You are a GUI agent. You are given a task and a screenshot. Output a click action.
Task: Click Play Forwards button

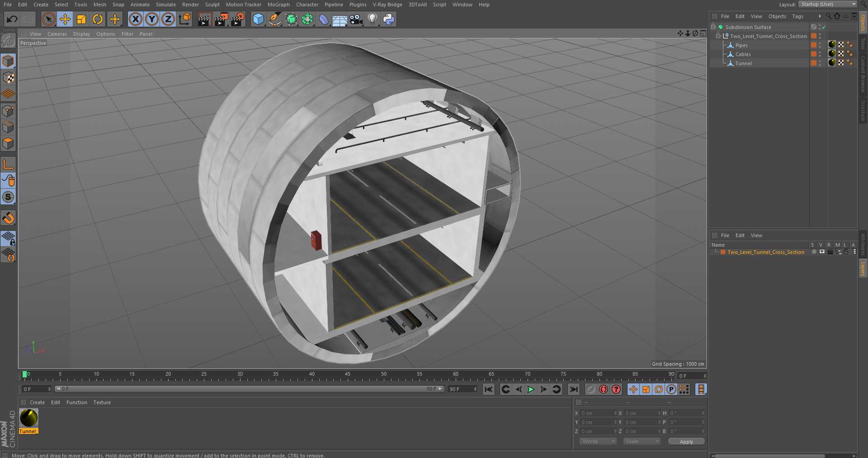531,389
